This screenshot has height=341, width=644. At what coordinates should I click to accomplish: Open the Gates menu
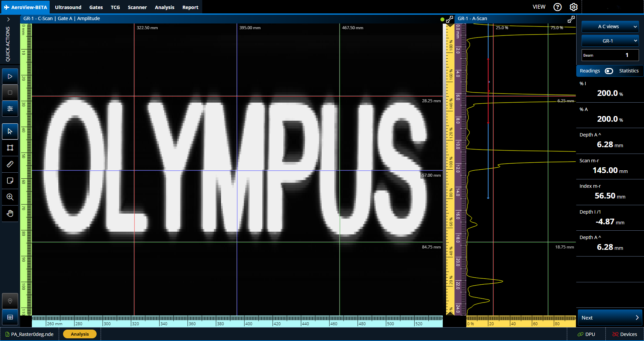(x=96, y=7)
